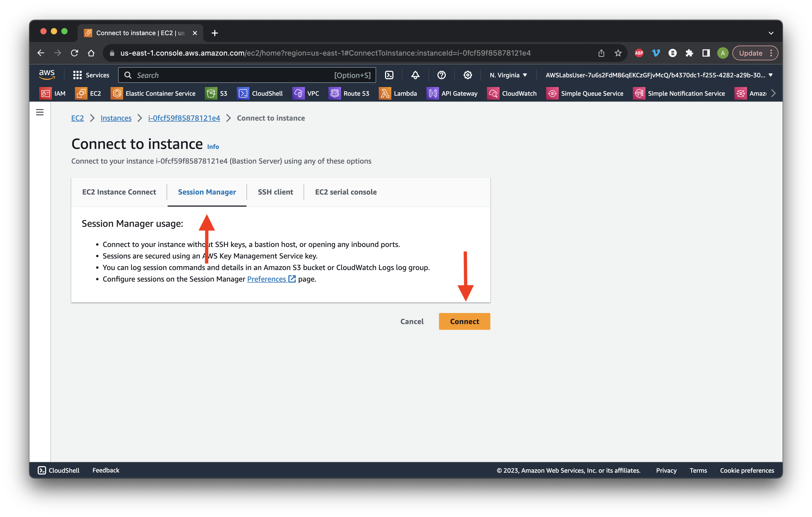Reload the browser page

(x=75, y=53)
